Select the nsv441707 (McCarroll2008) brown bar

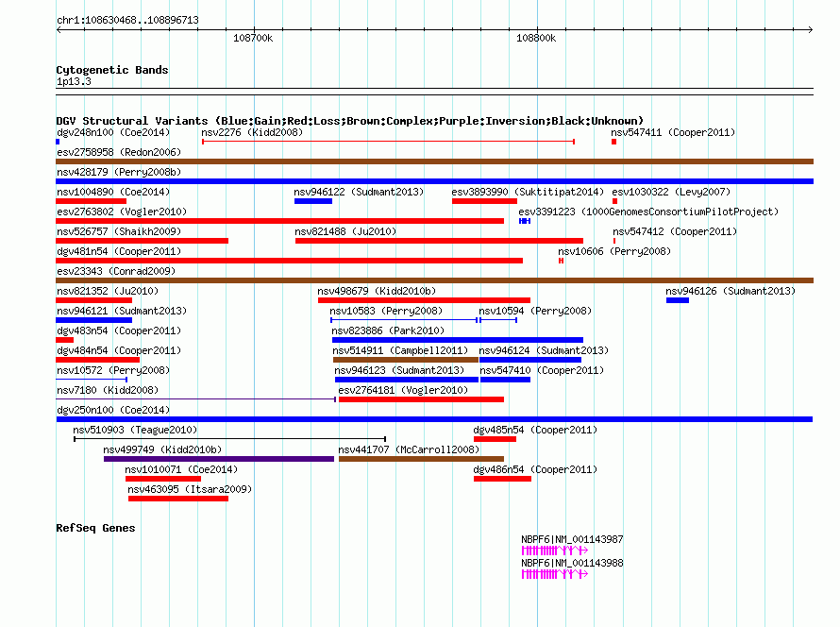tap(422, 459)
